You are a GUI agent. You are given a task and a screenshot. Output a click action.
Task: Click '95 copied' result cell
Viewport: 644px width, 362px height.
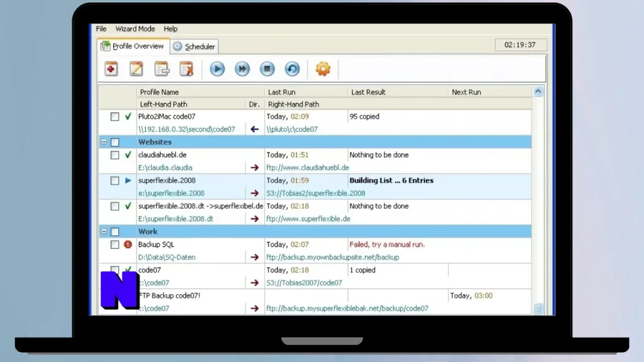(364, 116)
